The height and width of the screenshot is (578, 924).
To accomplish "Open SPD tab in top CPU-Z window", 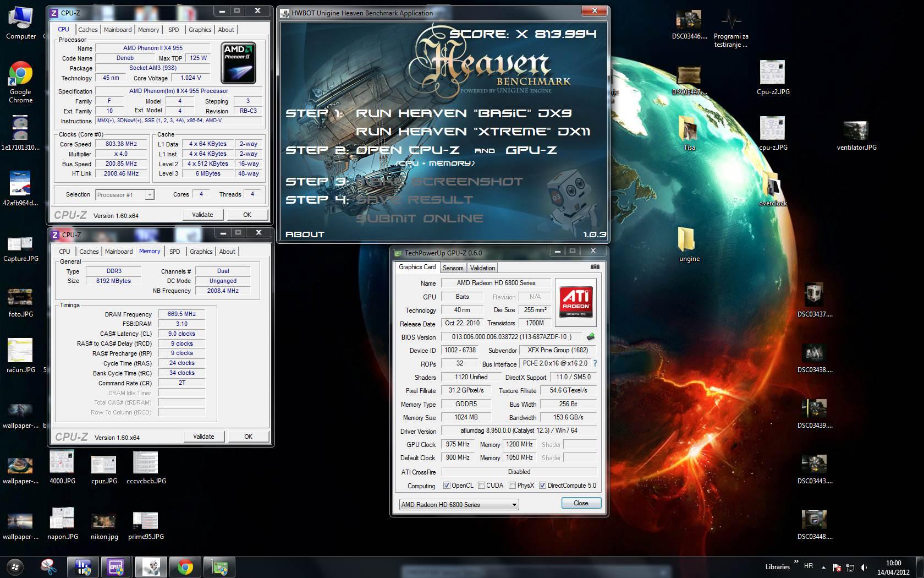I will [174, 30].
